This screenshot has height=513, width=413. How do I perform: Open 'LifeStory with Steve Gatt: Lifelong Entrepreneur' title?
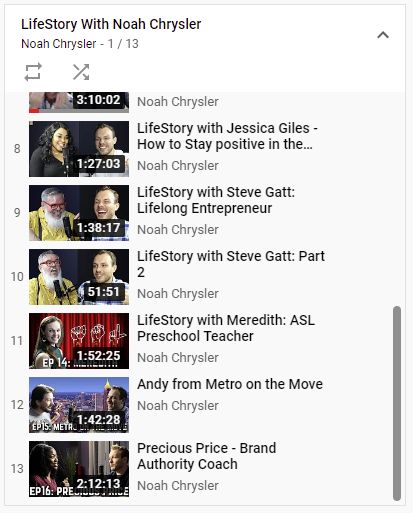tap(216, 200)
